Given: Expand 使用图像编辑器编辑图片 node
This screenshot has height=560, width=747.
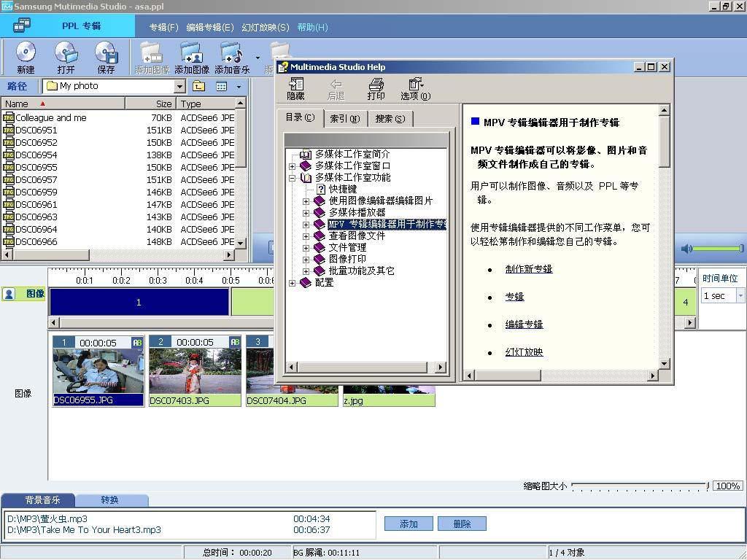Looking at the screenshot, I should [x=306, y=201].
